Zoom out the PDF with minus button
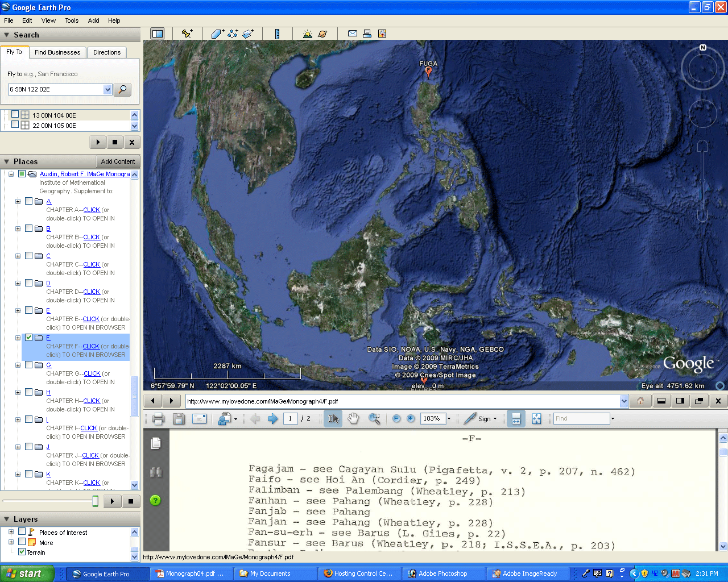728x582 pixels. (396, 419)
